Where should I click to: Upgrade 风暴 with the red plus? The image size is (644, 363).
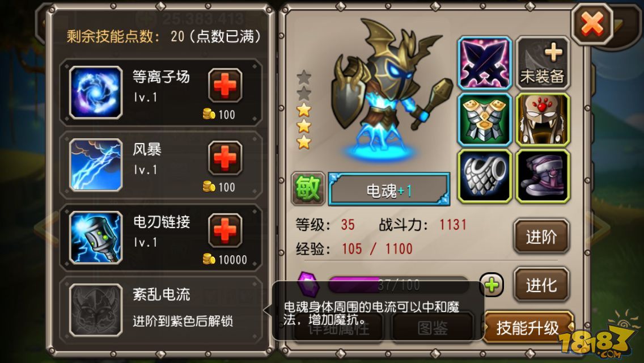click(224, 158)
